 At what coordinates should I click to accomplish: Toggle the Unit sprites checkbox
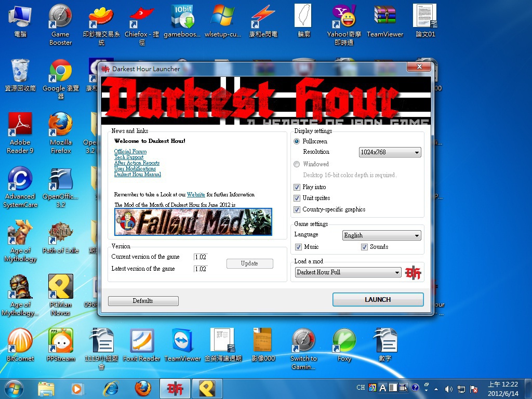[x=297, y=198]
